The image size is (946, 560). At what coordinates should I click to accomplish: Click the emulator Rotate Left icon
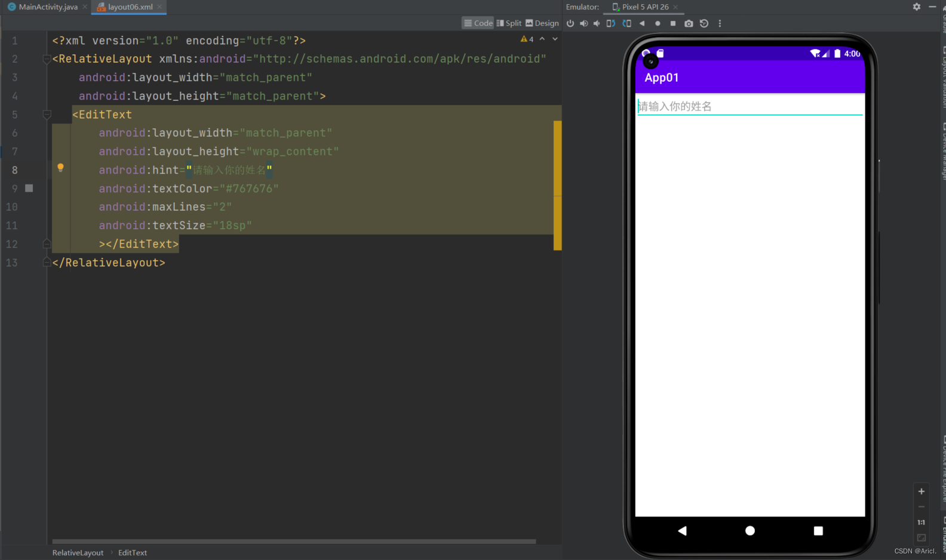tap(610, 23)
